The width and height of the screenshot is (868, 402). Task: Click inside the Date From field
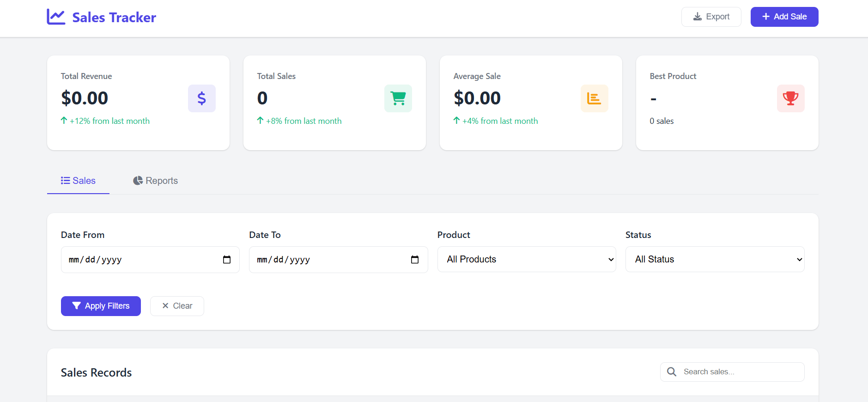[x=139, y=260]
